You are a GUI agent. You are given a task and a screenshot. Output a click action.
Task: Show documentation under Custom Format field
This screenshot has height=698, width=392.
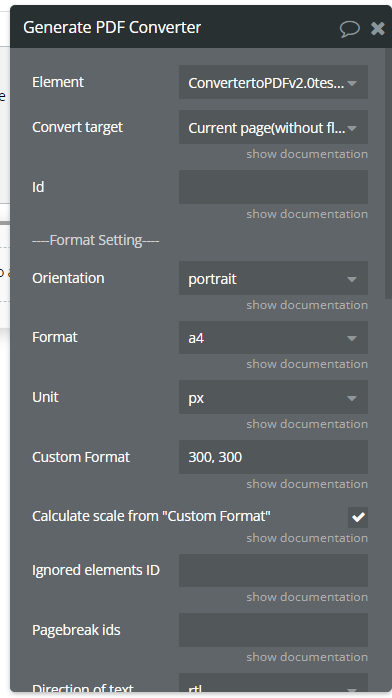pos(307,484)
